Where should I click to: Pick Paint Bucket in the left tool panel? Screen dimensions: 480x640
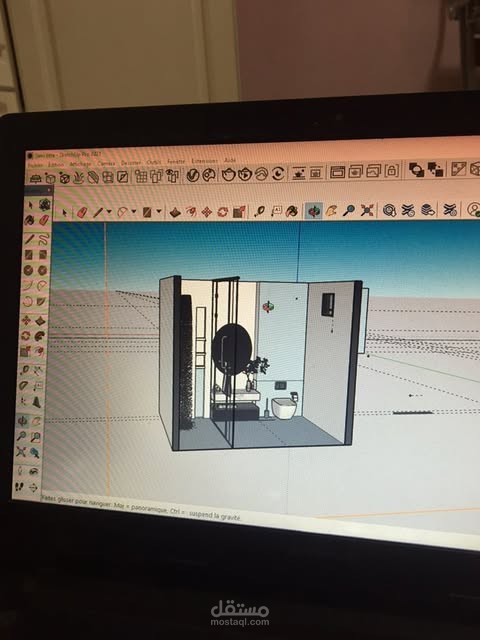click(29, 221)
